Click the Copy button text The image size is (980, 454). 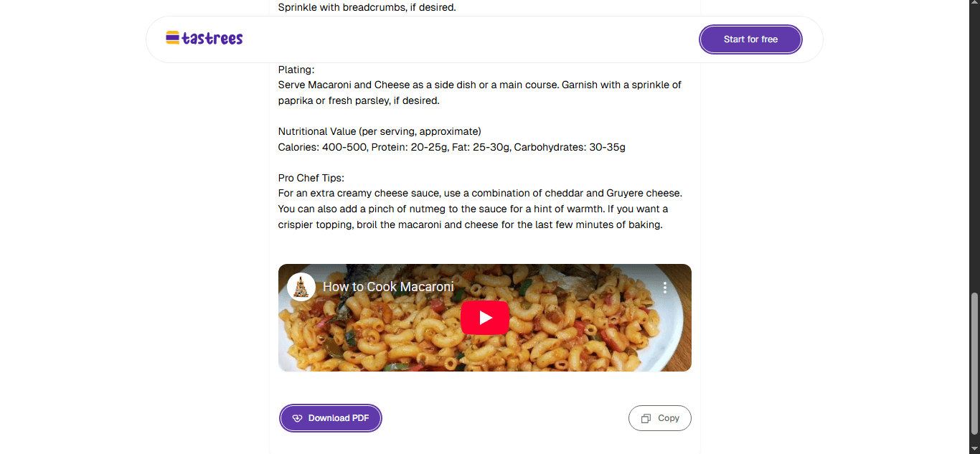(668, 418)
